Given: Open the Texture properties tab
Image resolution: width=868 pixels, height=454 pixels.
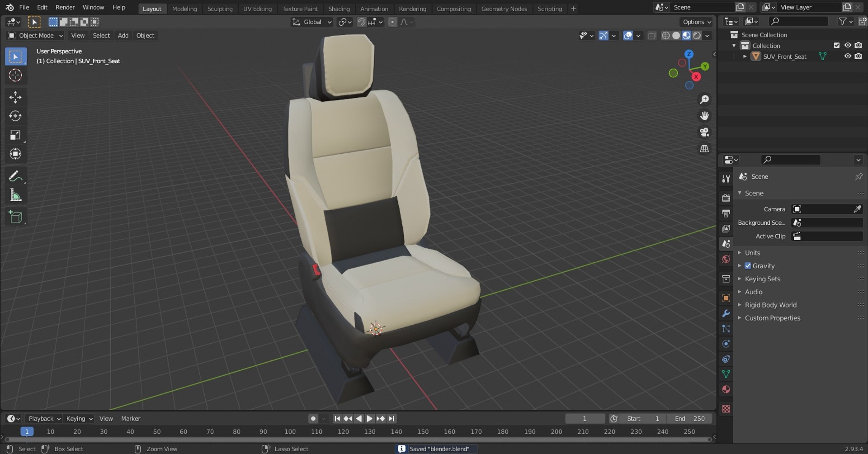Looking at the screenshot, I should coord(726,409).
